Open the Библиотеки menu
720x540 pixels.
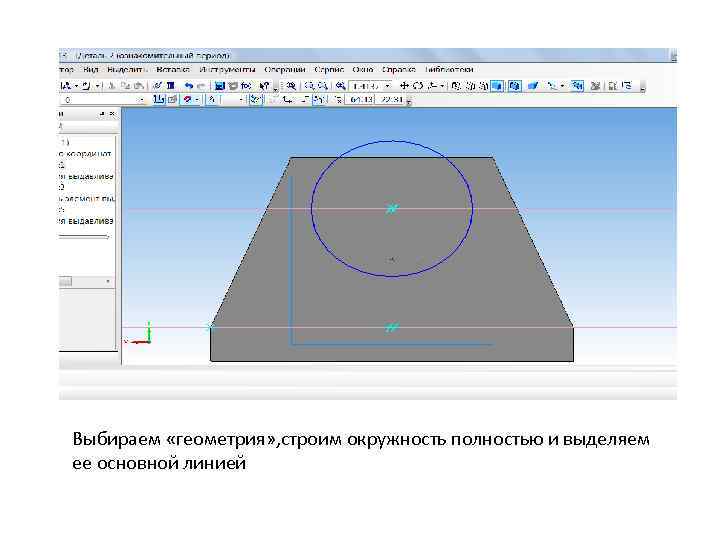point(449,70)
